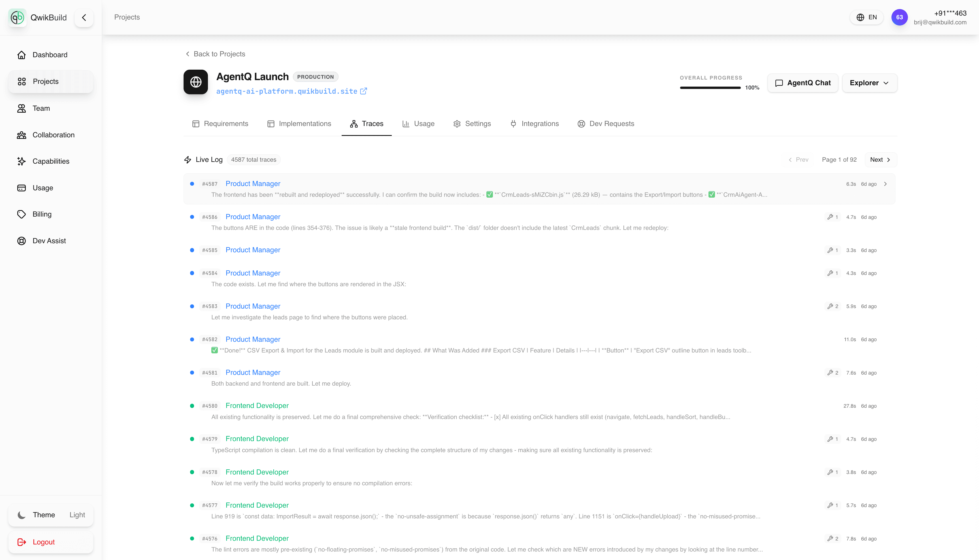Collapse the sidebar with the chevron button
The image size is (979, 560).
[x=84, y=17]
